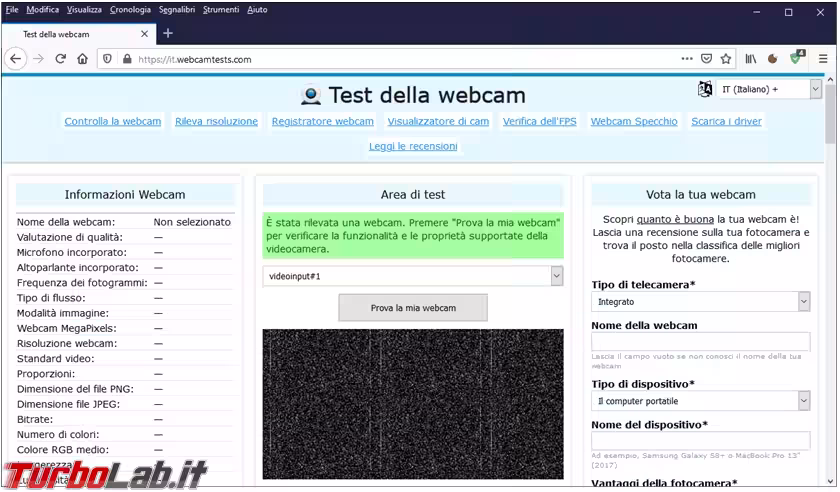Save page to Pocket icon
Viewport: 840px width, 492px height.
(x=707, y=59)
